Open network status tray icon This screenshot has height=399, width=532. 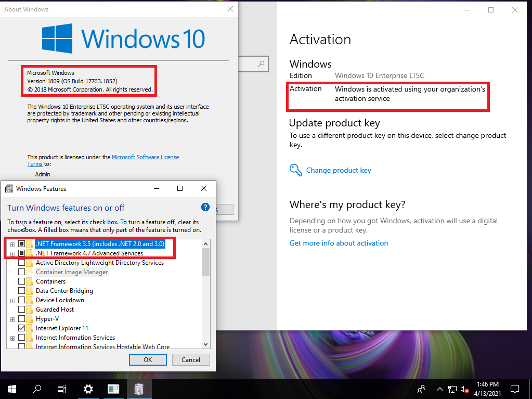(x=452, y=389)
